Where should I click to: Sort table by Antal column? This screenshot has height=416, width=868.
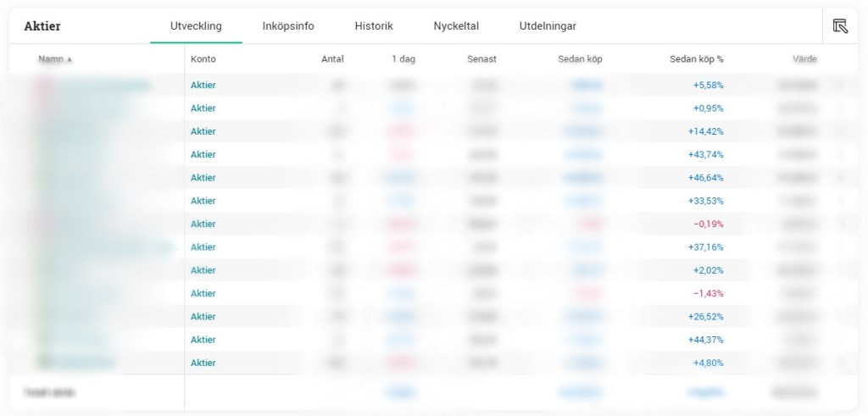click(x=332, y=59)
